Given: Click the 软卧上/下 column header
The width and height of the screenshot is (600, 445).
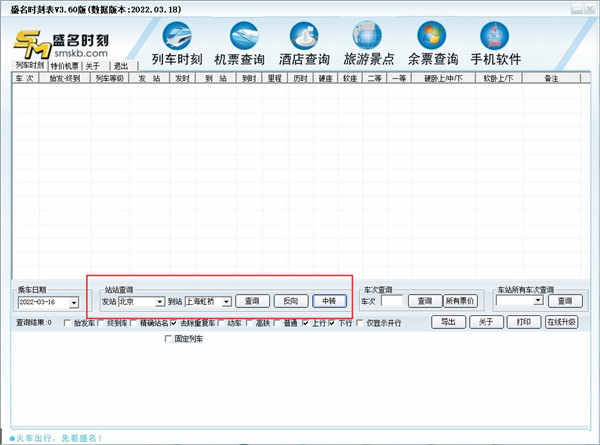Looking at the screenshot, I should click(x=499, y=78).
